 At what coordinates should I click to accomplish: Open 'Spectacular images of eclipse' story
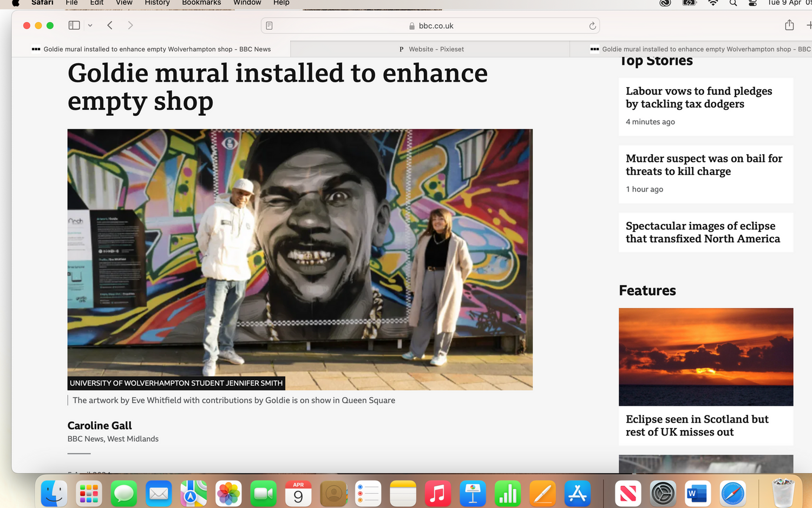(703, 232)
